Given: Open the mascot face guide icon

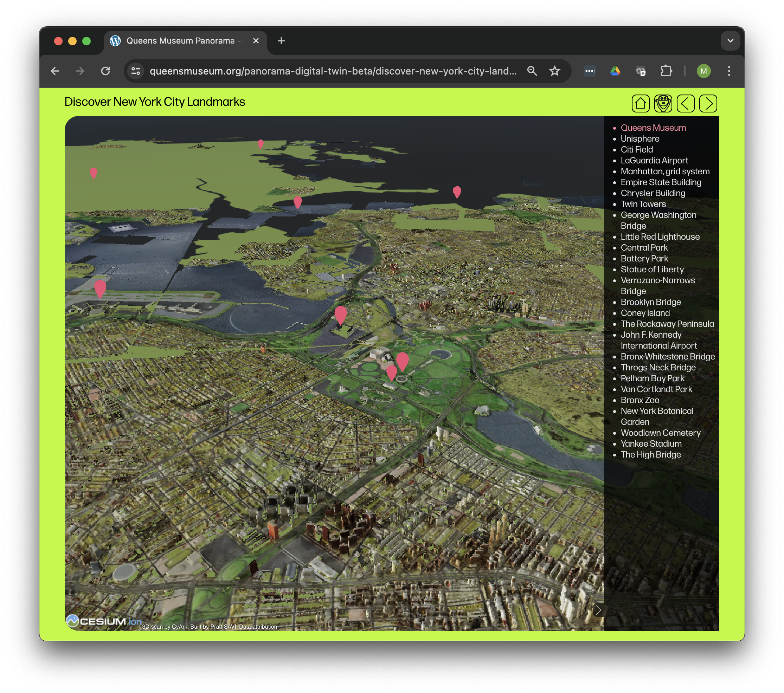Looking at the screenshot, I should tap(663, 103).
